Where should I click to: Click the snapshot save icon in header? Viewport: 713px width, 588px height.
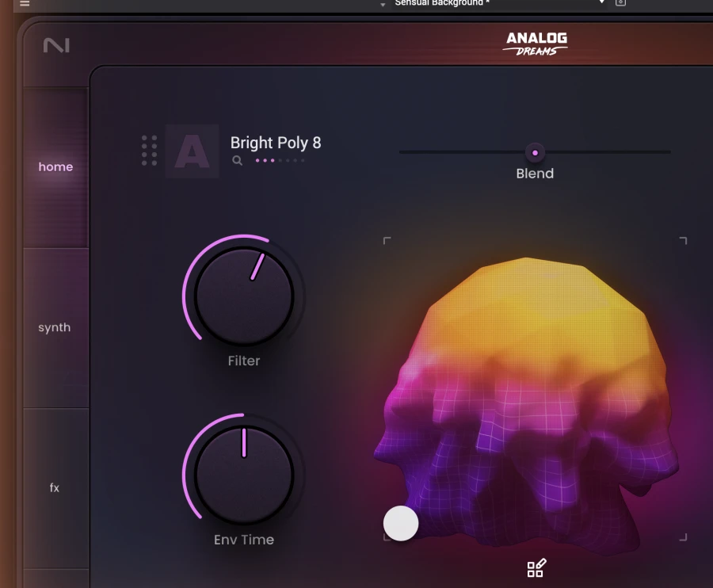[x=620, y=2]
